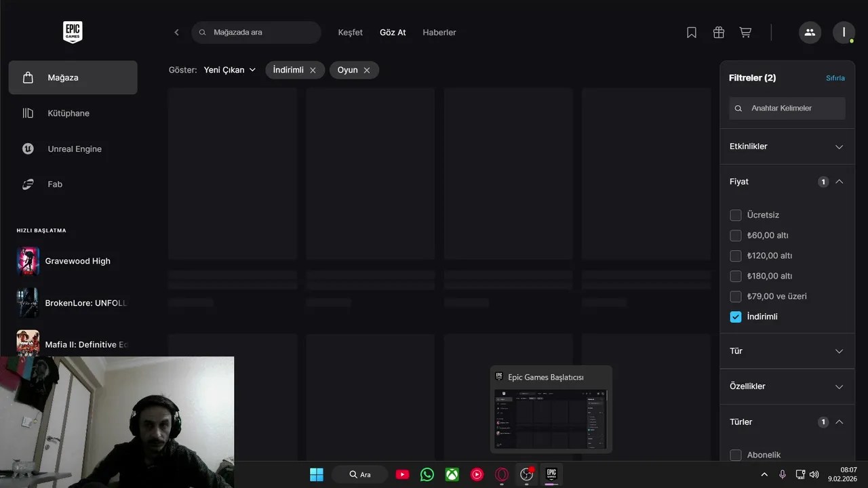Click the Fab logo icon
The image size is (868, 488).
(x=28, y=184)
